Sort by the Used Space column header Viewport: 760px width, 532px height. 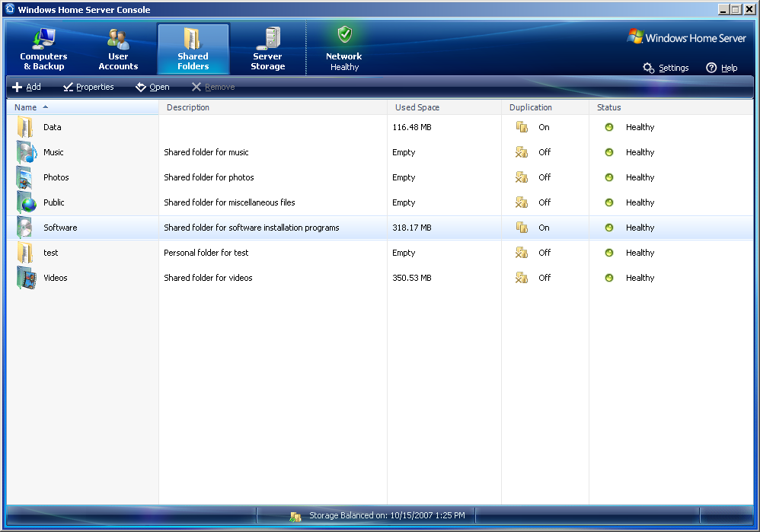point(445,107)
